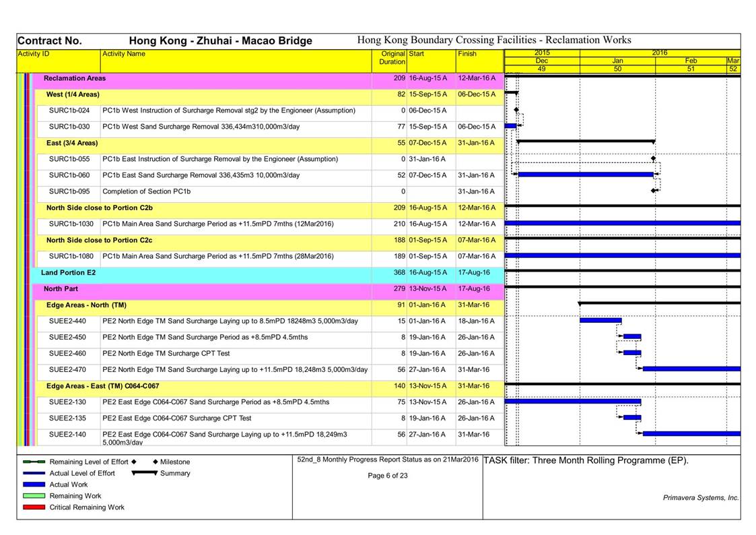Select activity ID SURC1b-095
Image resolution: width=756 pixels, height=535 pixels.
pos(69,191)
